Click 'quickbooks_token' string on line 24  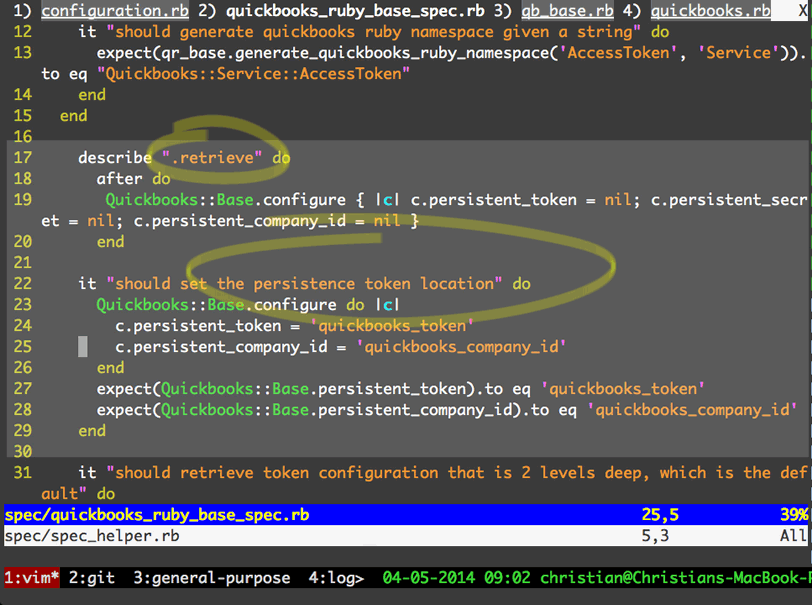tap(392, 326)
